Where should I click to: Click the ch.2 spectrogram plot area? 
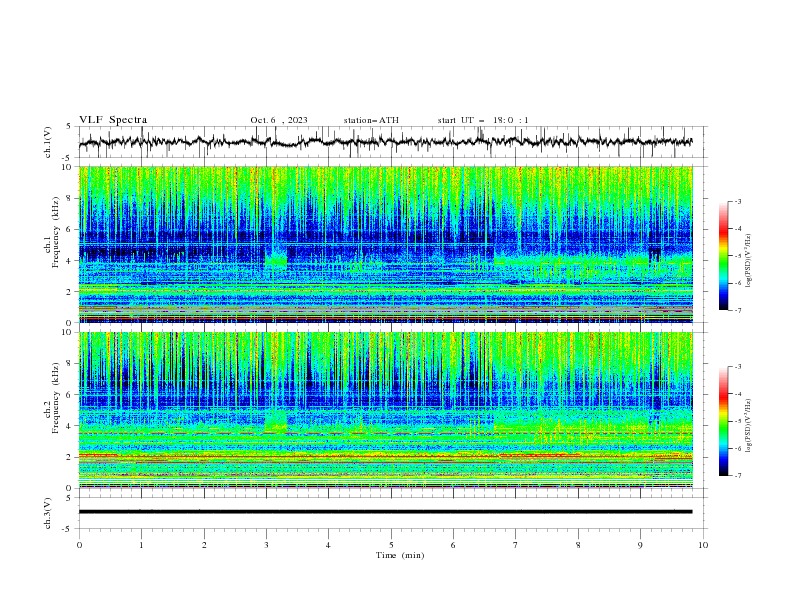point(385,410)
